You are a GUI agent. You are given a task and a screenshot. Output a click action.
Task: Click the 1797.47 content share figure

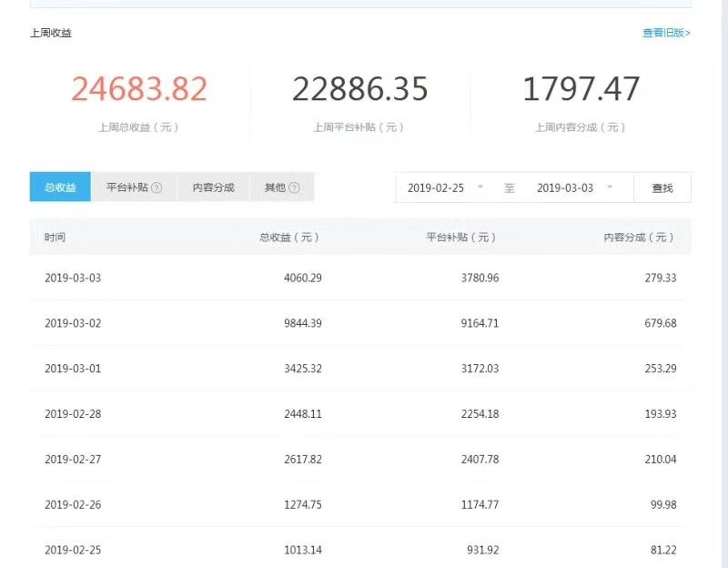[x=581, y=89]
